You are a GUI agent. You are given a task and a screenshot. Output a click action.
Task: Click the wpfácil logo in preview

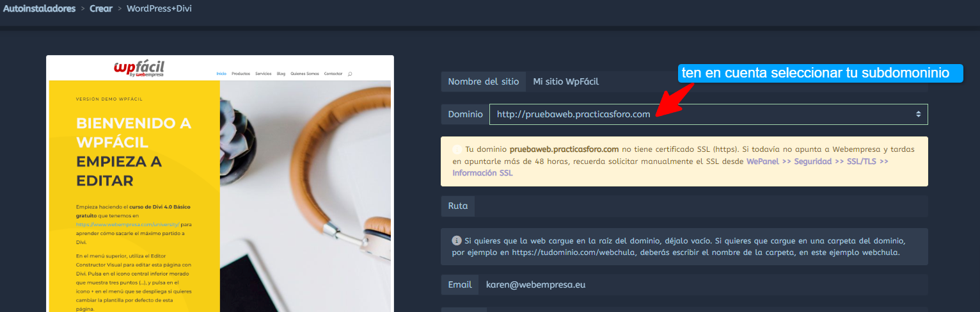pyautogui.click(x=138, y=69)
